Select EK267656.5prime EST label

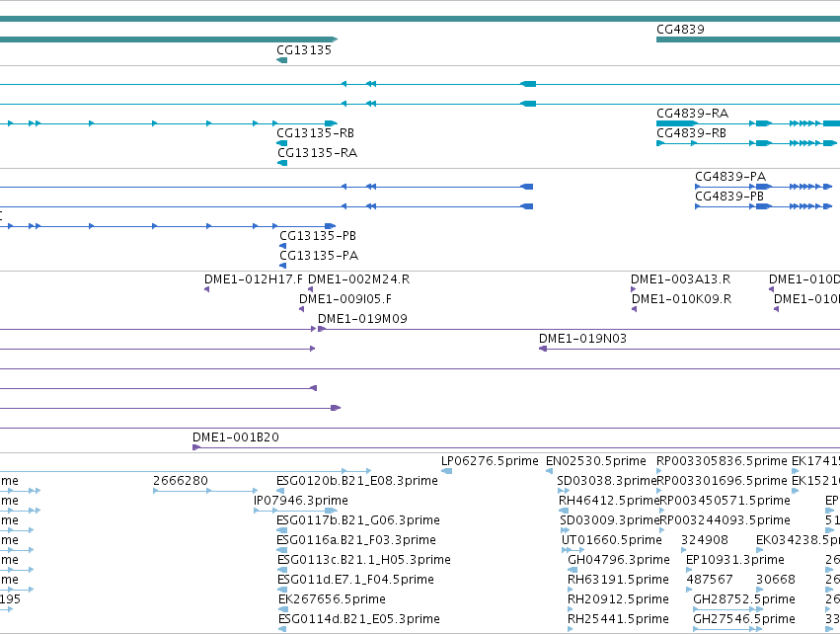332,599
